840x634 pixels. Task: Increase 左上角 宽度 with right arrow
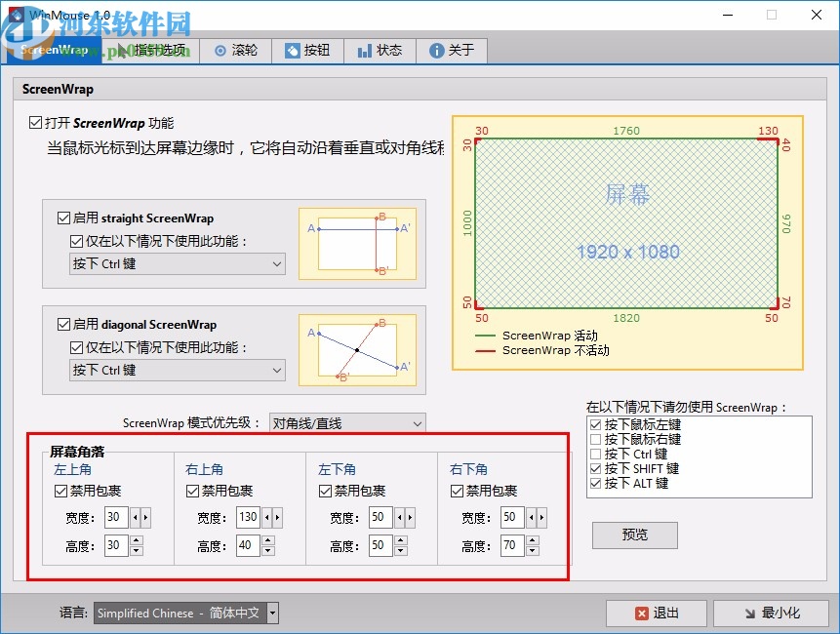click(145, 517)
